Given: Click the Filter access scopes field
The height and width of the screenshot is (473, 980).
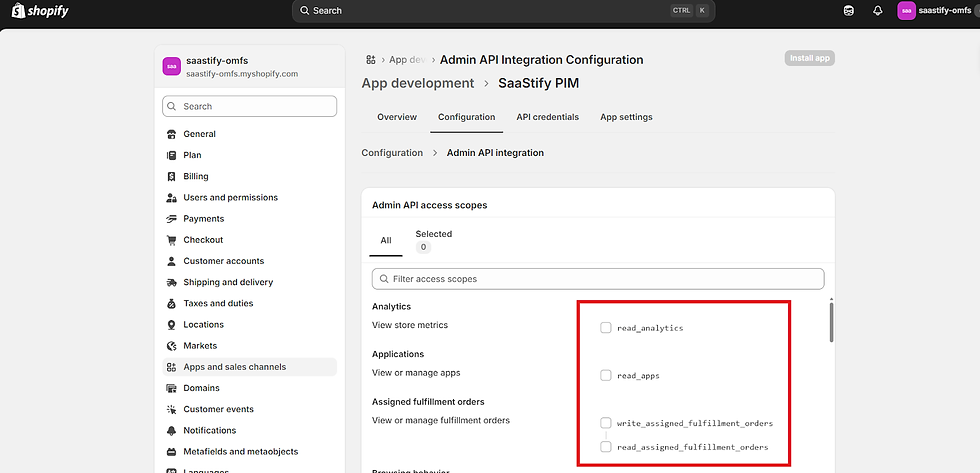Looking at the screenshot, I should pos(597,279).
